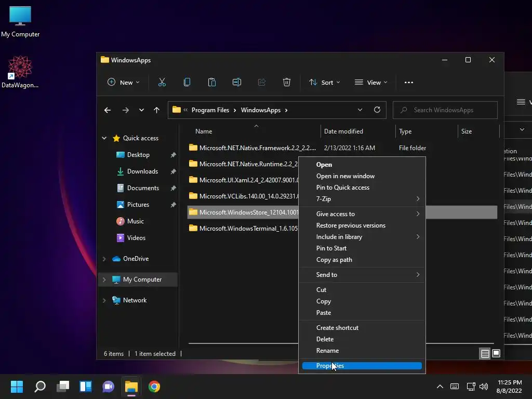
Task: Expand the My Computer tree node
Action: point(104,280)
